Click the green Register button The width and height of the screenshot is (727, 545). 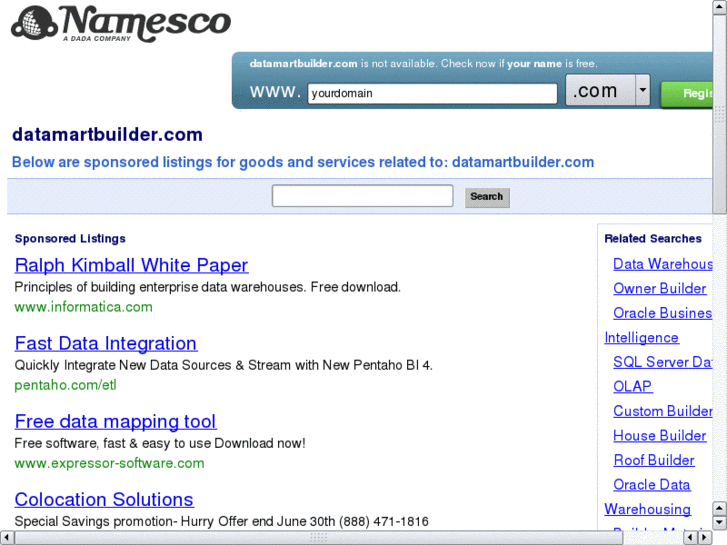[x=687, y=94]
